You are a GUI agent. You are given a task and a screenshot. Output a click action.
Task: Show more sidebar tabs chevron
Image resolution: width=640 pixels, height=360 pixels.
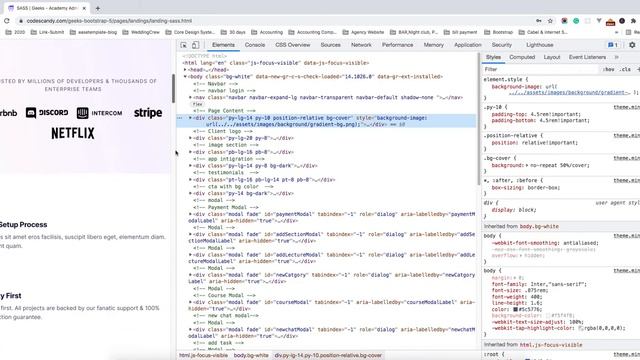617,57
